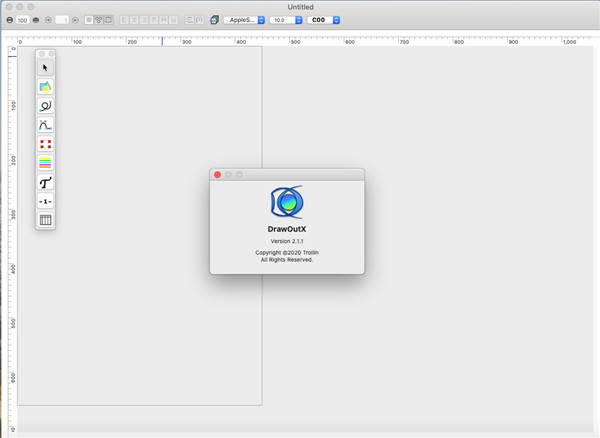Image resolution: width=600 pixels, height=438 pixels.
Task: Click the zoom out button in toolbar
Action: click(9, 20)
